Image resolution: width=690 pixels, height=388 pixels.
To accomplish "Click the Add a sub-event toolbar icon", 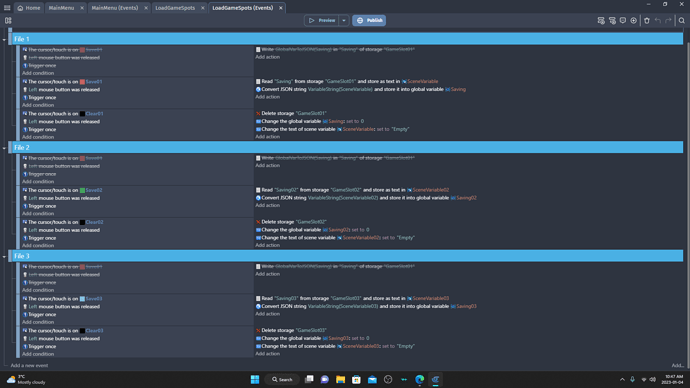I will click(612, 21).
